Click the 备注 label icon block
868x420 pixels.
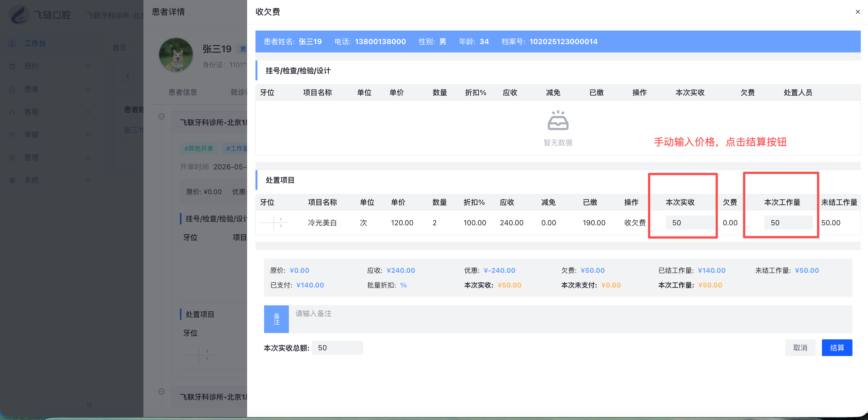tap(276, 319)
